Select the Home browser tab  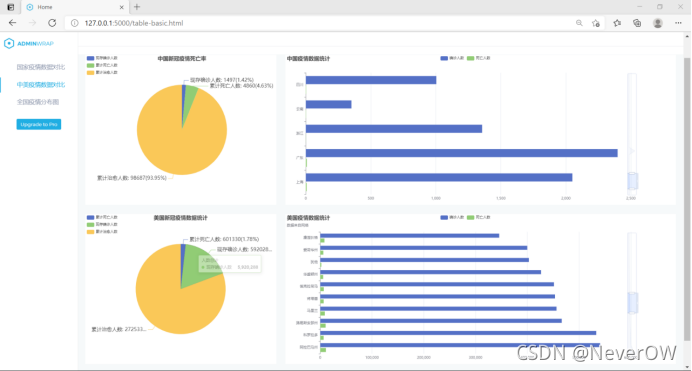[x=74, y=7]
